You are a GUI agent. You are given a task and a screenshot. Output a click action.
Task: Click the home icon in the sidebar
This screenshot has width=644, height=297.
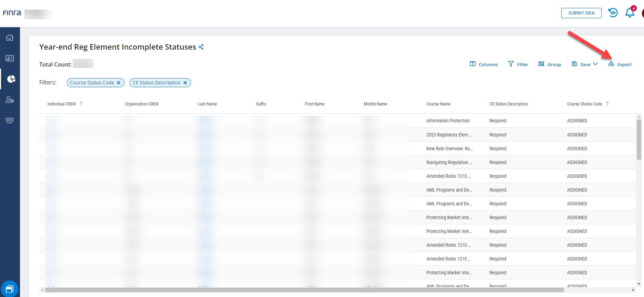coord(10,38)
